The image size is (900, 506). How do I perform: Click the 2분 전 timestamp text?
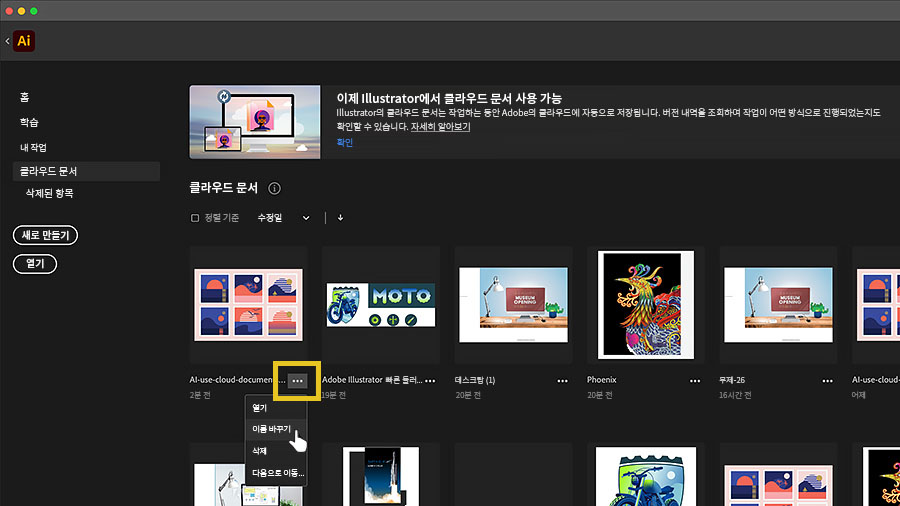point(200,395)
